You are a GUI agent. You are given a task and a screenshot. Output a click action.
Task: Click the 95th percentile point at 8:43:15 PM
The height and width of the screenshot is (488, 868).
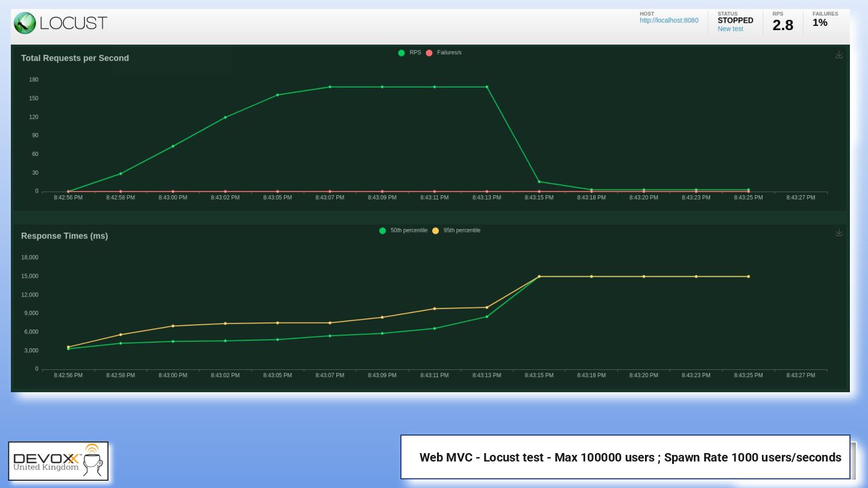point(539,277)
